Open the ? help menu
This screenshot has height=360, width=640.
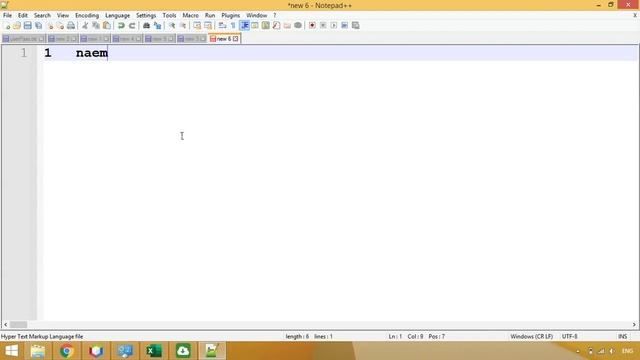[x=275, y=15]
